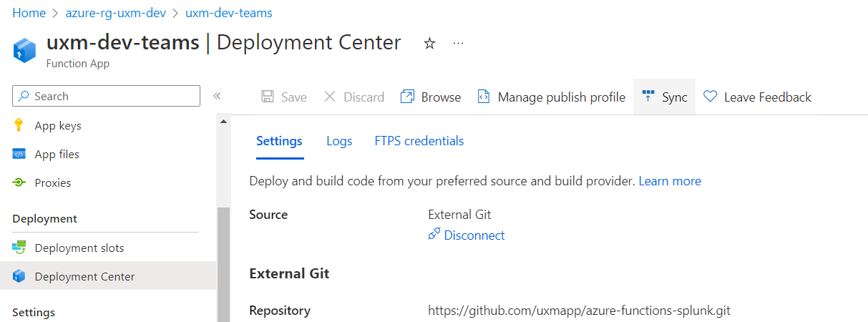Open the Learn more link
Image resolution: width=868 pixels, height=322 pixels.
tap(670, 181)
